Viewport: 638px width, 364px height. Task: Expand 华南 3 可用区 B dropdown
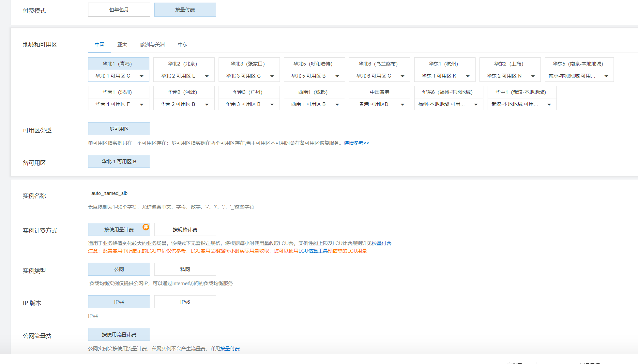[x=272, y=104]
